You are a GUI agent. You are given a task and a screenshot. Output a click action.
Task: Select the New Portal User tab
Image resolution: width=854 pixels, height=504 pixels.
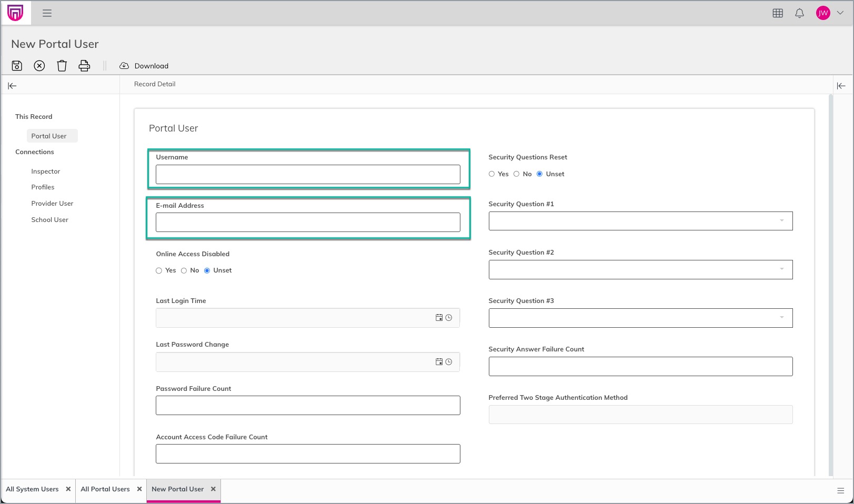point(177,489)
